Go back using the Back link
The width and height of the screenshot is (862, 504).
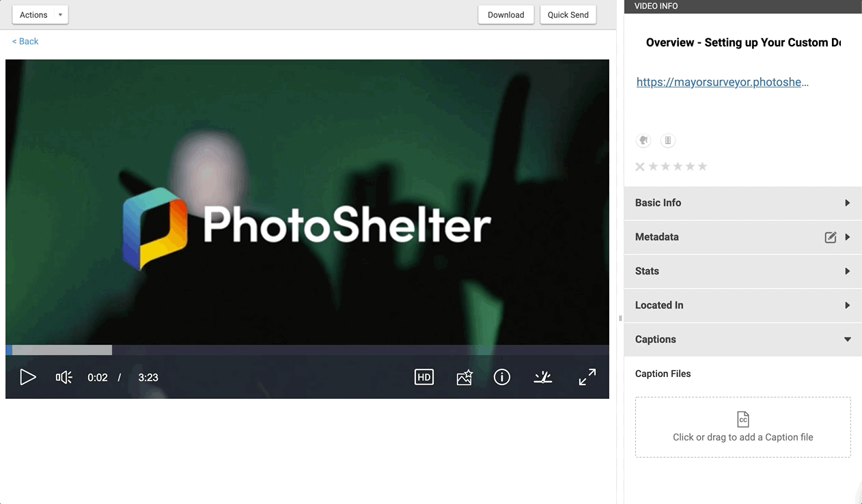tap(25, 42)
